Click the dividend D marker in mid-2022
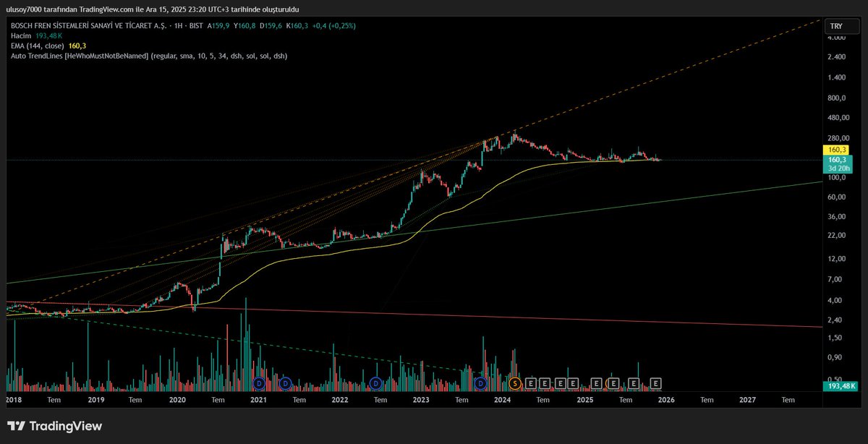Image resolution: width=868 pixels, height=444 pixels. pyautogui.click(x=375, y=383)
